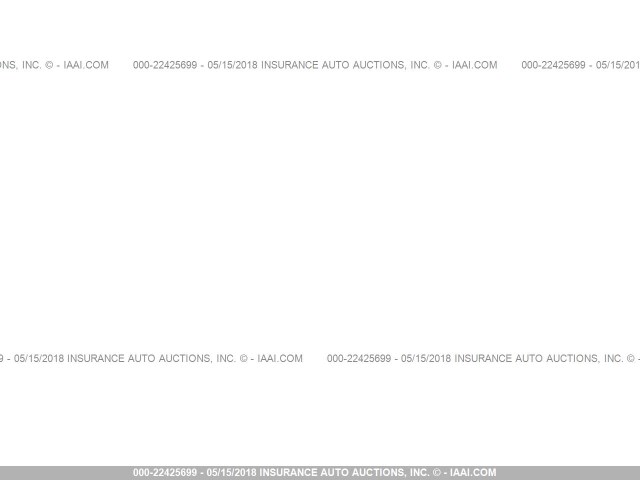This screenshot has width=640, height=480.
Task: Click 000-22425699 in the top center watermark
Action: pyautogui.click(x=164, y=65)
